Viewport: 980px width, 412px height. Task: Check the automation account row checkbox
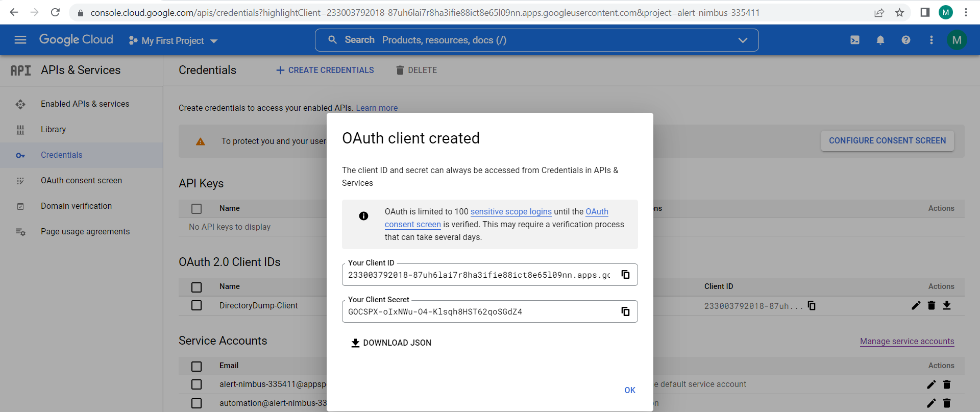(x=197, y=403)
